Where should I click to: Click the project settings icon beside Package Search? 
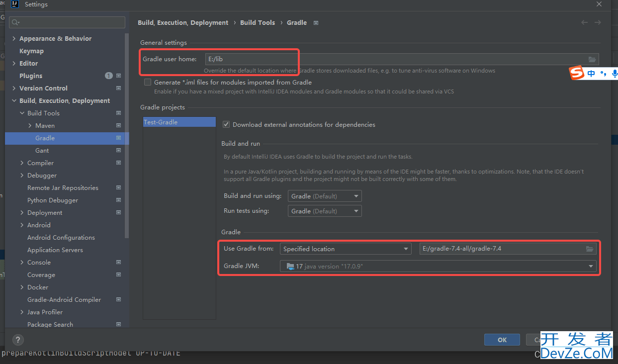[x=118, y=324]
